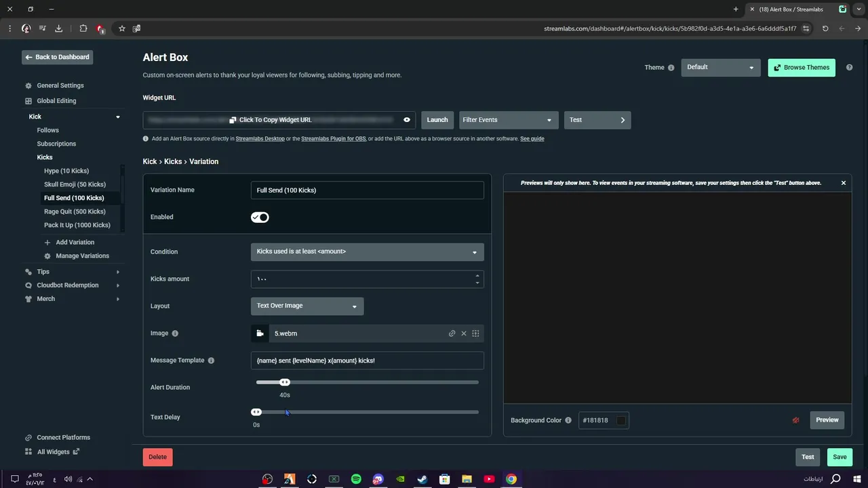
Task: Click the Background Color swatch
Action: (620, 420)
